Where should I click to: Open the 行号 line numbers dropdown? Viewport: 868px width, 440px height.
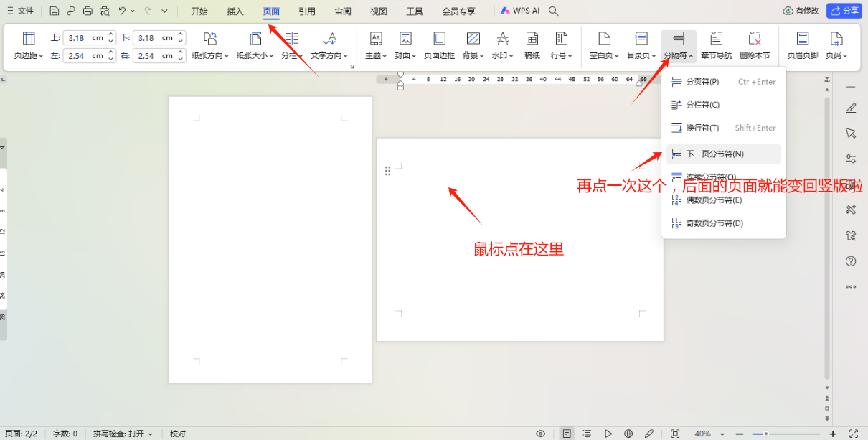561,45
